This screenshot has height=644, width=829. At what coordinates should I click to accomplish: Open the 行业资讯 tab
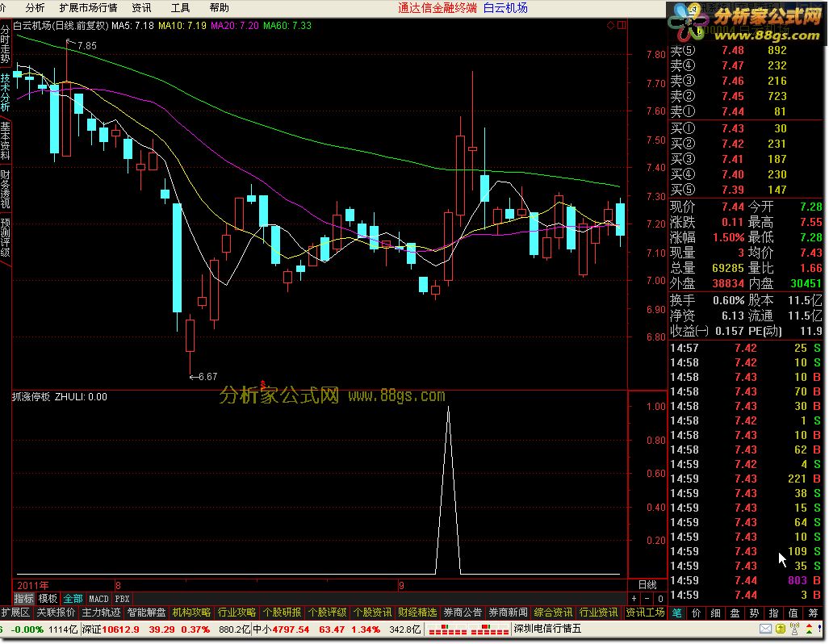click(598, 613)
